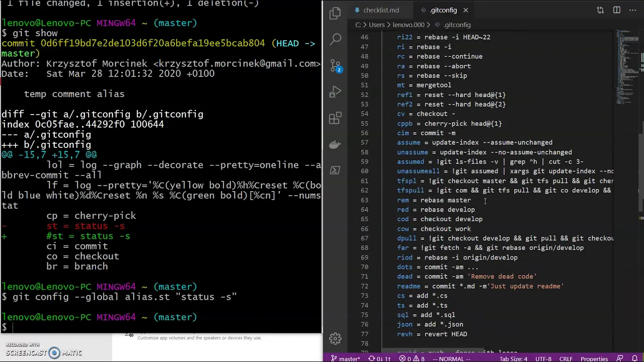
Task: Click the 'mt = mergetool' line
Action: (x=424, y=85)
